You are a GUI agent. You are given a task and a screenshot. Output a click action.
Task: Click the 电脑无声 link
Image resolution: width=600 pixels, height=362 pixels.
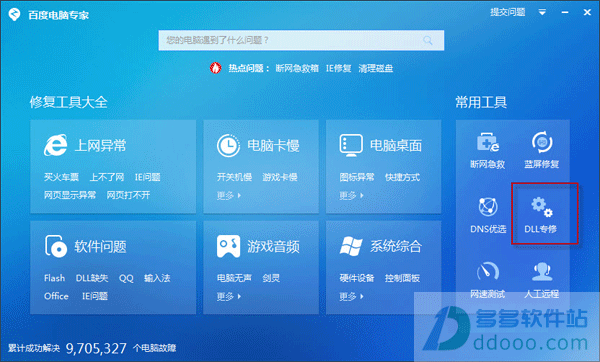point(234,278)
